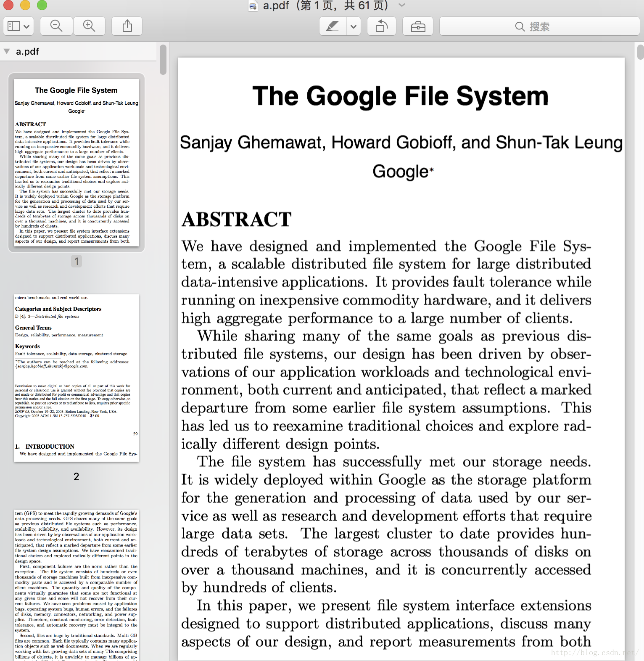Click the page number label '2' in sidebar
The width and height of the screenshot is (644, 661).
coord(77,476)
